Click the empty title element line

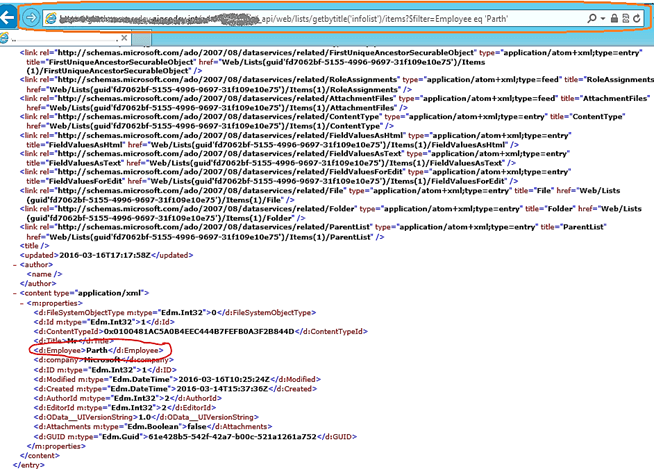[35, 246]
